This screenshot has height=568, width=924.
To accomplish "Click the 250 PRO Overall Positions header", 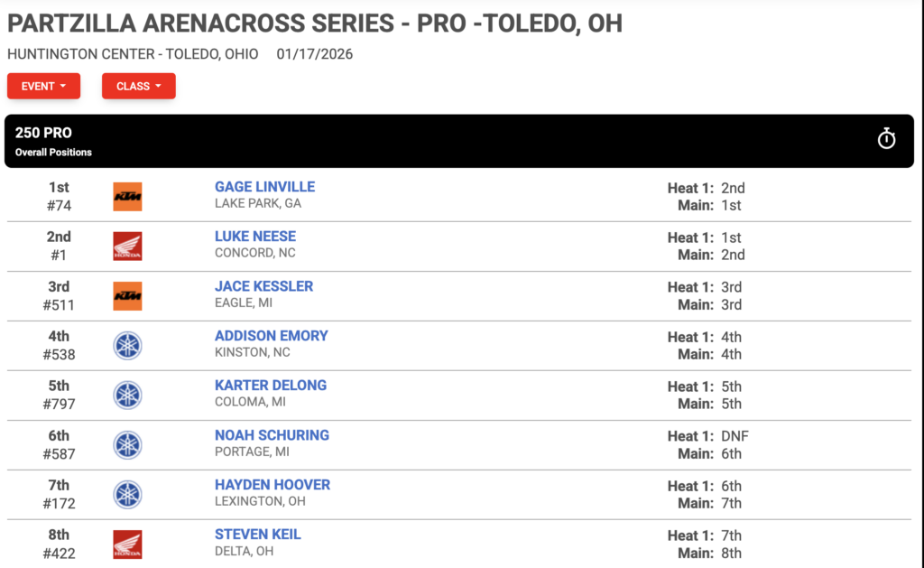I will [459, 141].
